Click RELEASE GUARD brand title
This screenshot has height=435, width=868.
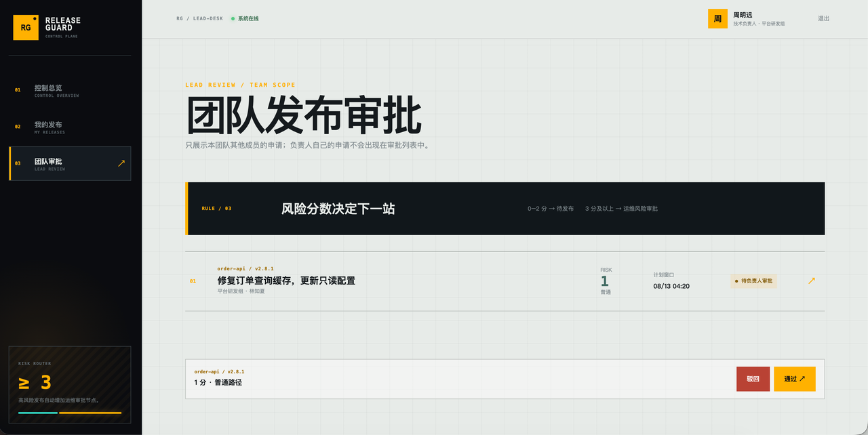(x=63, y=24)
